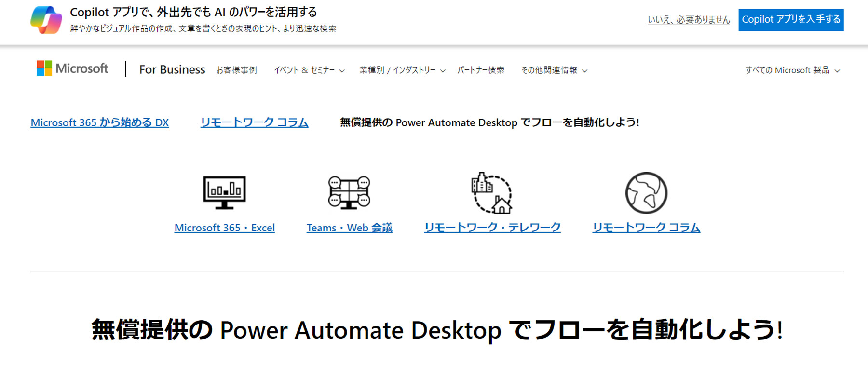Click the Copilot app logo icon
Screen dimensions: 868x366
pyautogui.click(x=46, y=20)
